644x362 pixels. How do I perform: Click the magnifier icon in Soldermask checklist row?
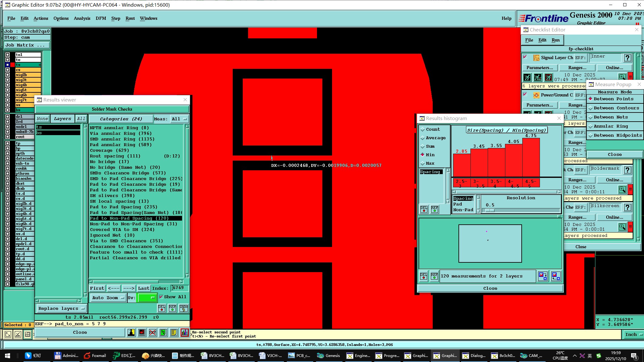click(622, 189)
